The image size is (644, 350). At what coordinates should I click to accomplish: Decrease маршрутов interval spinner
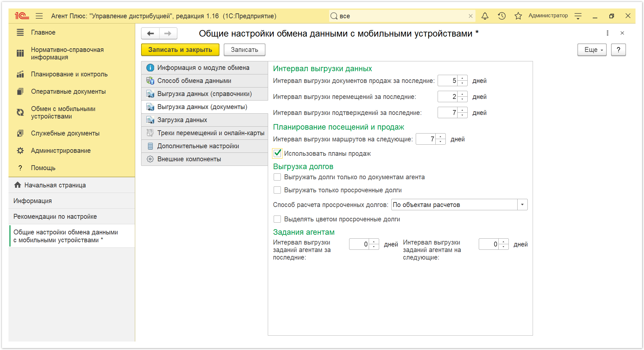[441, 142]
